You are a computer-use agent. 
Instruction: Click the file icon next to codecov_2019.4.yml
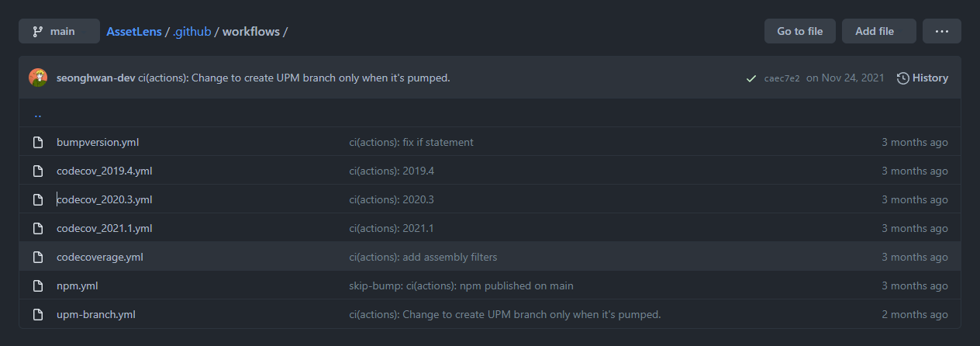[37, 171]
